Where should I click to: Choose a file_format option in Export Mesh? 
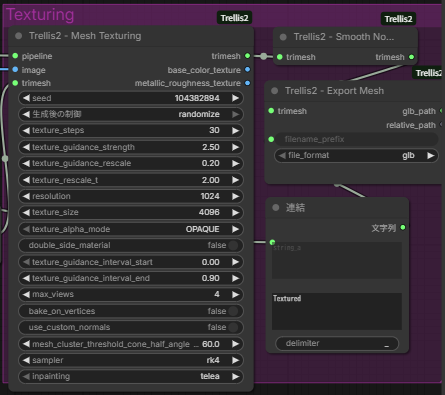coord(356,155)
